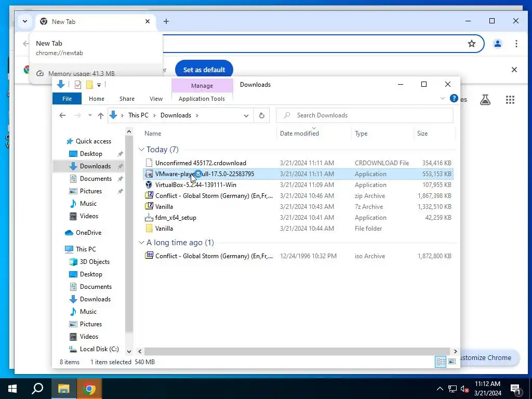Open the notification center

(515, 390)
